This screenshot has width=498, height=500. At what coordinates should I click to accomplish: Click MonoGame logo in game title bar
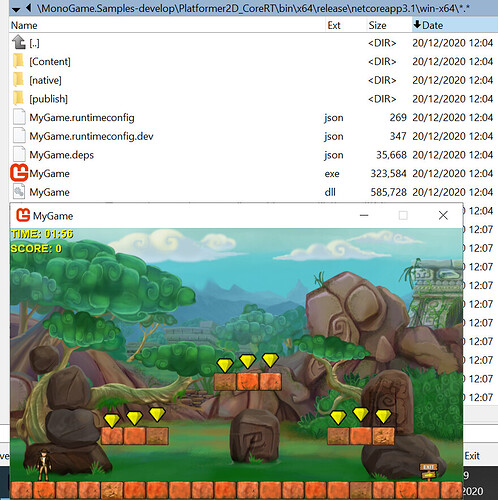(x=23, y=215)
